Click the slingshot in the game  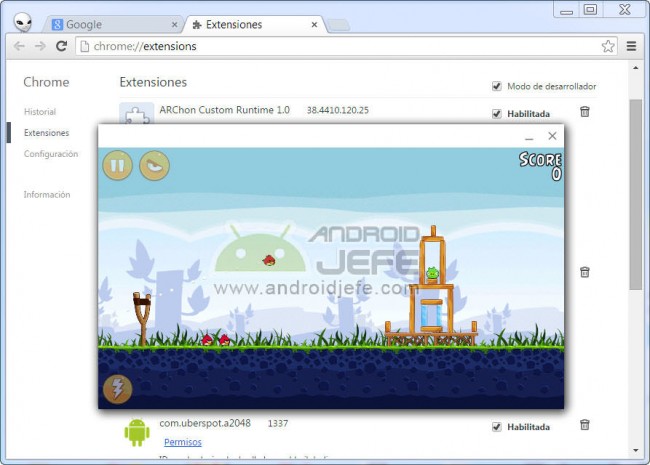(x=142, y=318)
